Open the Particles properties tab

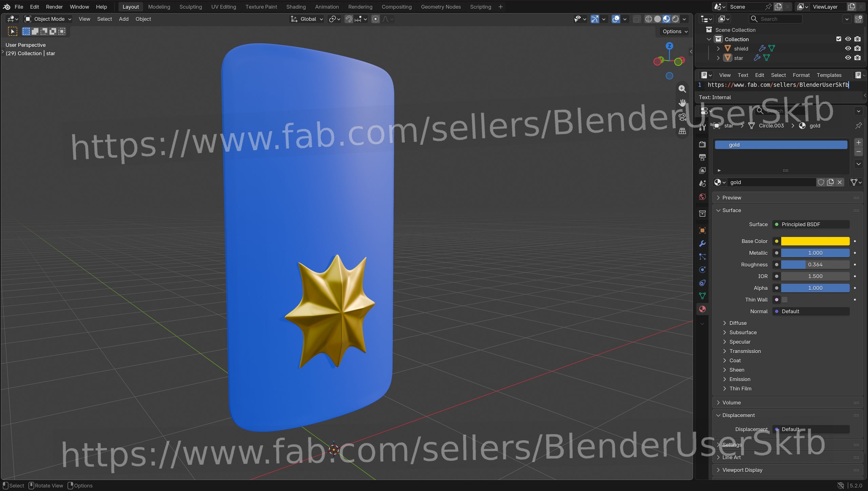[x=702, y=257]
